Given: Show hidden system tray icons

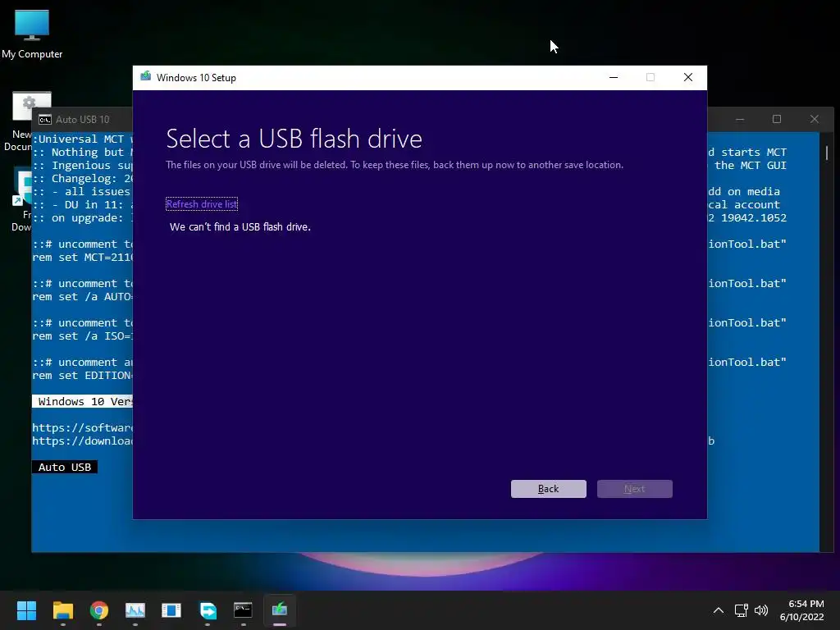Looking at the screenshot, I should pyautogui.click(x=719, y=610).
